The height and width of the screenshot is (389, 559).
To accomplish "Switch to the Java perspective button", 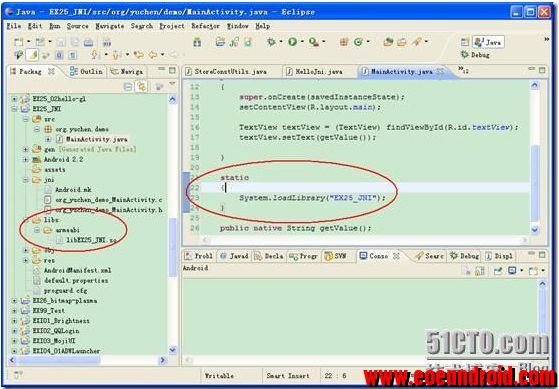I will (x=488, y=42).
